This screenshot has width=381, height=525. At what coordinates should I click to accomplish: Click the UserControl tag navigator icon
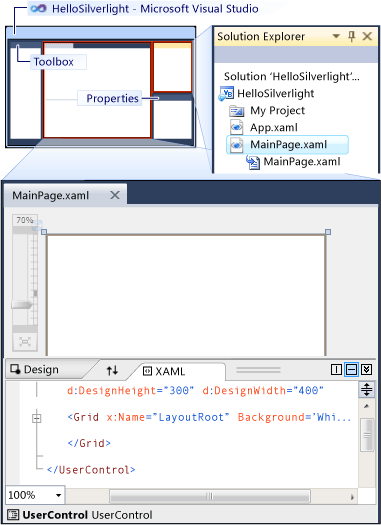coord(13,515)
